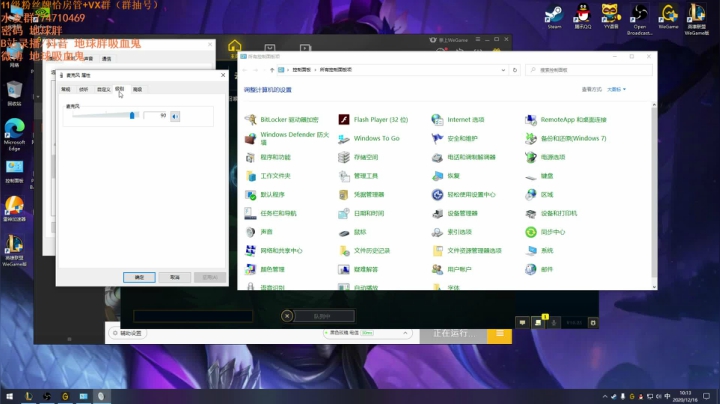The image size is (720, 404).
Task: Switch to 通信 tab in Sound dialog
Action: [107, 58]
